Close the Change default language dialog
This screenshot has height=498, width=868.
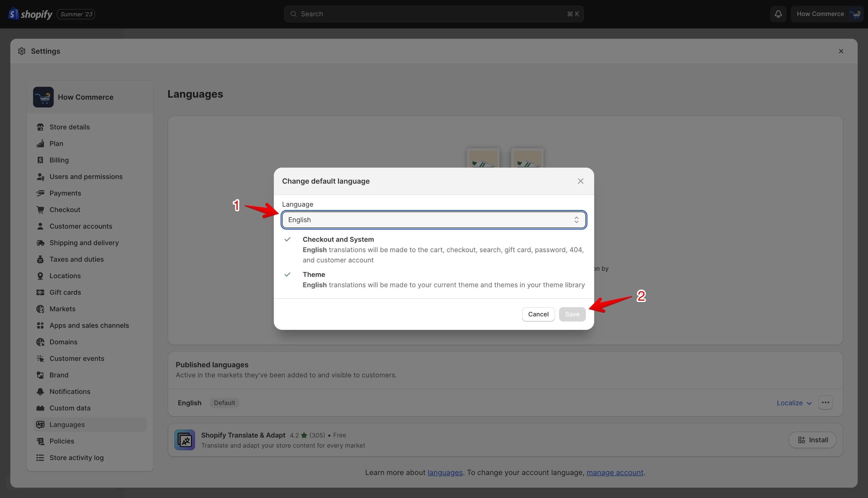[580, 181]
